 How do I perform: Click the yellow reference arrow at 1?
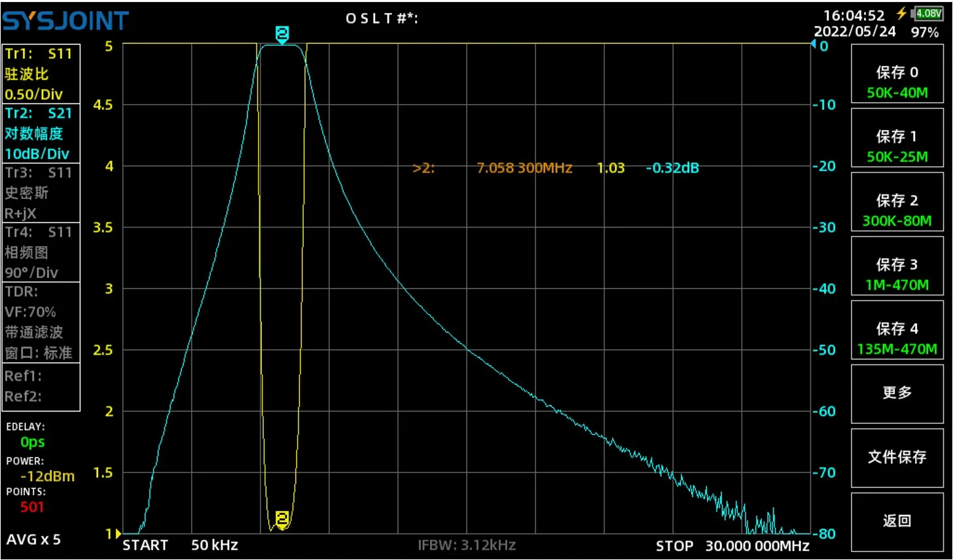tap(118, 534)
